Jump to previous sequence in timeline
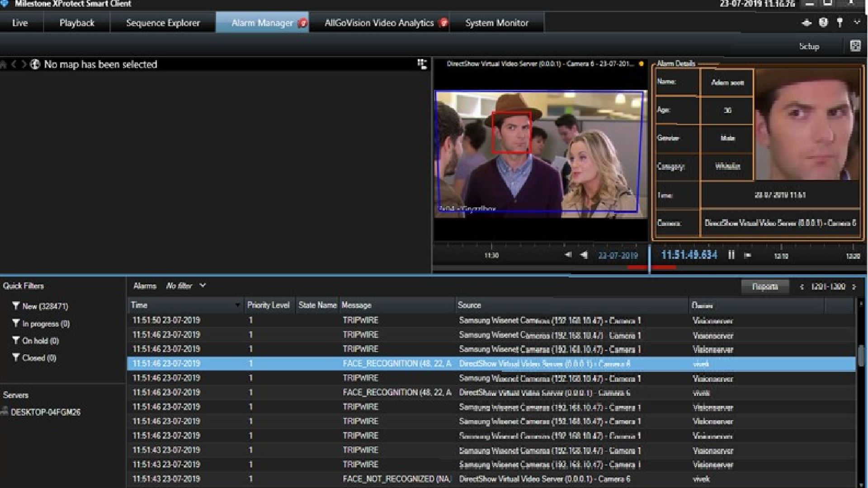The image size is (868, 488). point(568,255)
